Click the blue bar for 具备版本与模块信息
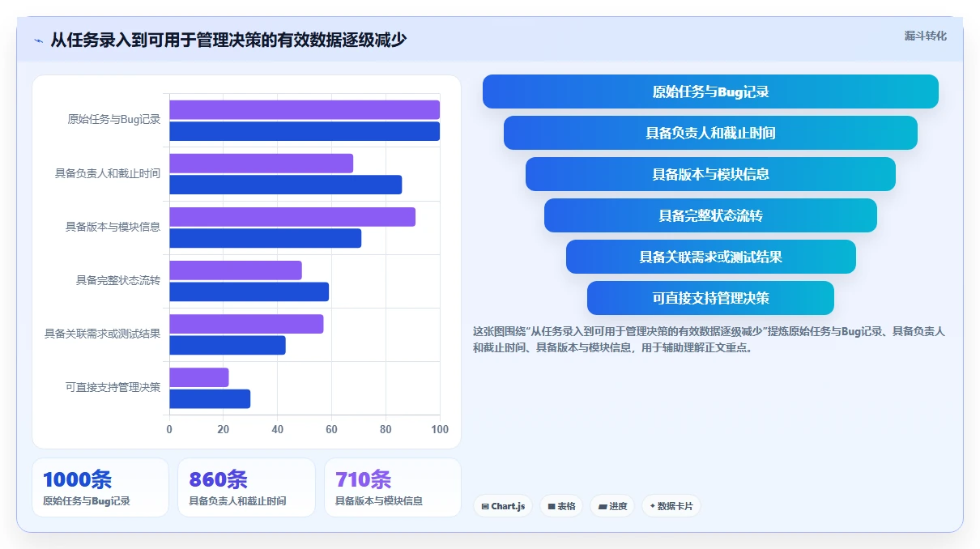This screenshot has width=980, height=549. 265,238
